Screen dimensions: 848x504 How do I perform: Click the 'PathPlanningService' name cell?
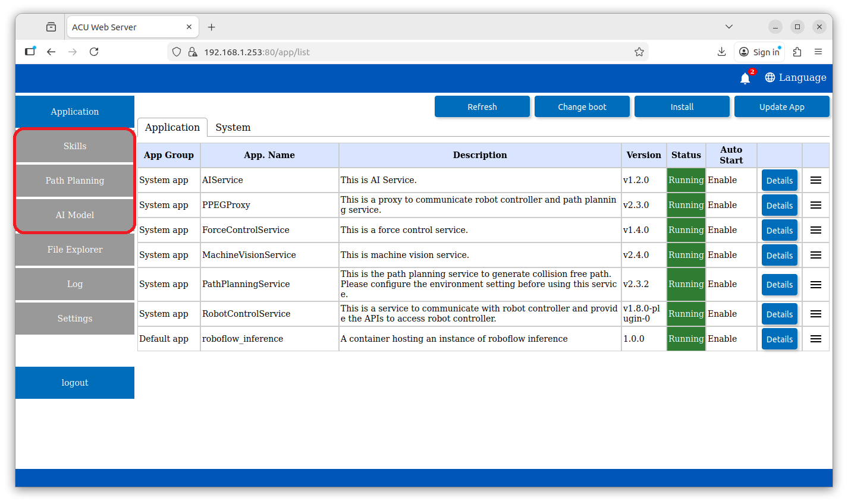click(269, 284)
